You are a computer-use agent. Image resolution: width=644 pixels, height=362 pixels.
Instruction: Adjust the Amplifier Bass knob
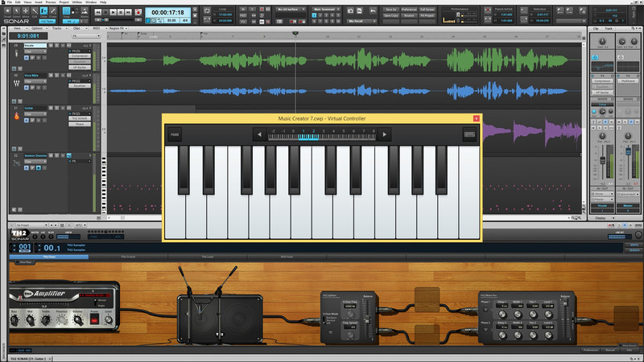click(x=14, y=320)
